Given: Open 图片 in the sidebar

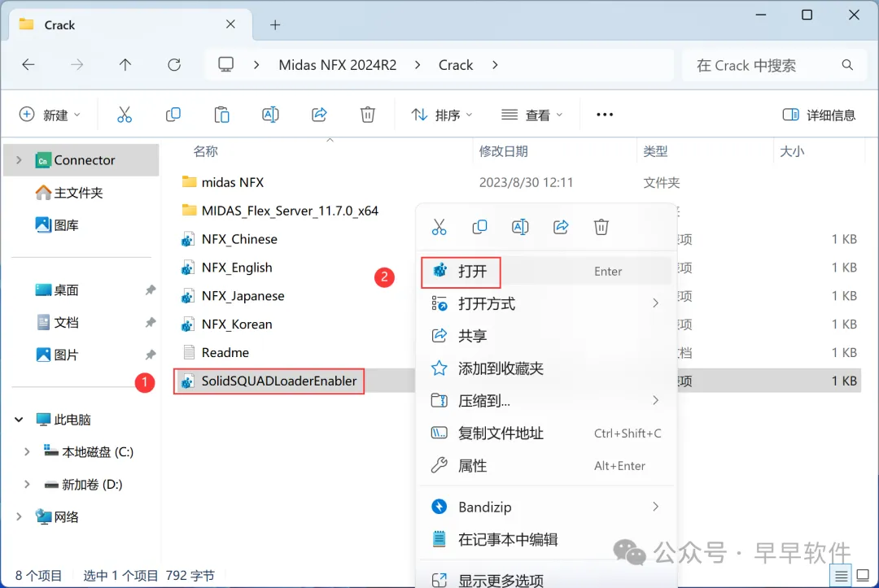Looking at the screenshot, I should click(x=57, y=355).
